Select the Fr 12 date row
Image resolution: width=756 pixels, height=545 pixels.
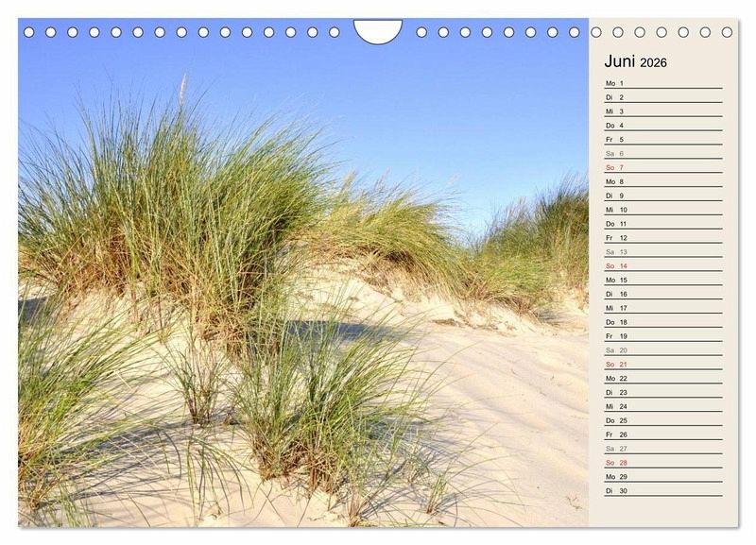(x=663, y=238)
